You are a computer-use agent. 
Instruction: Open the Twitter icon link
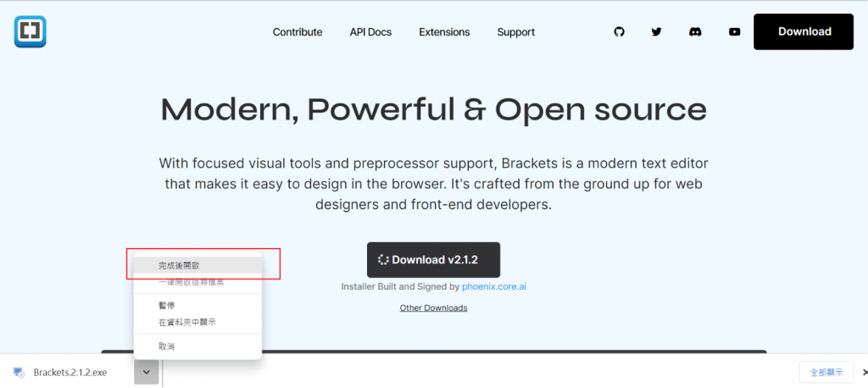click(657, 32)
